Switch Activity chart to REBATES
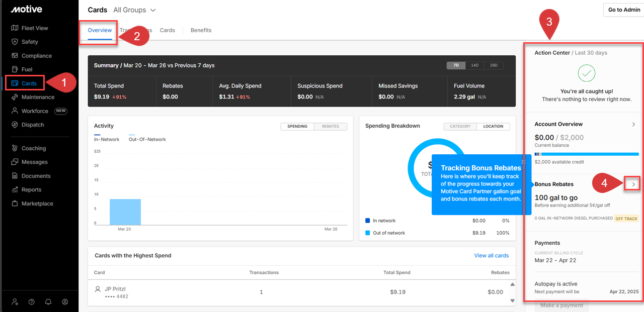 point(331,126)
